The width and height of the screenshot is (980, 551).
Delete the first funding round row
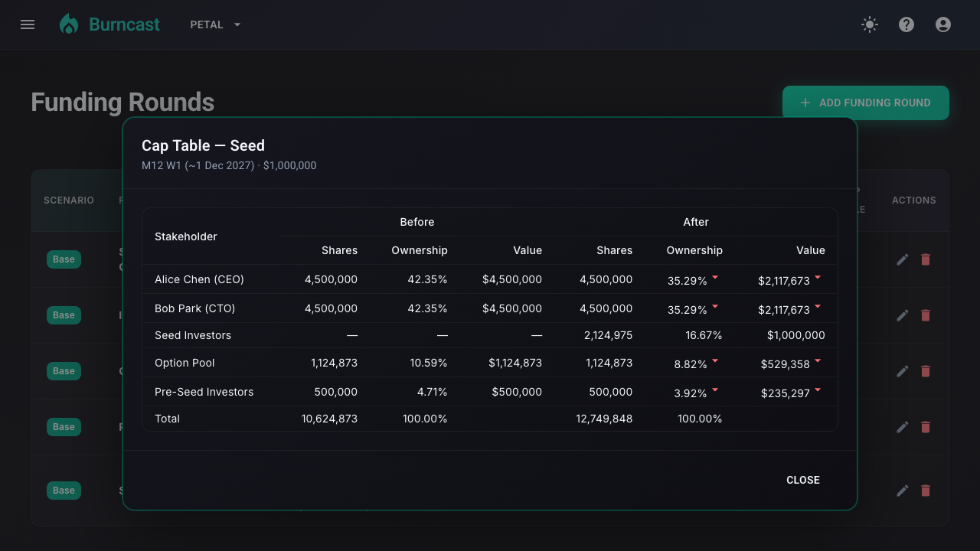tap(926, 259)
